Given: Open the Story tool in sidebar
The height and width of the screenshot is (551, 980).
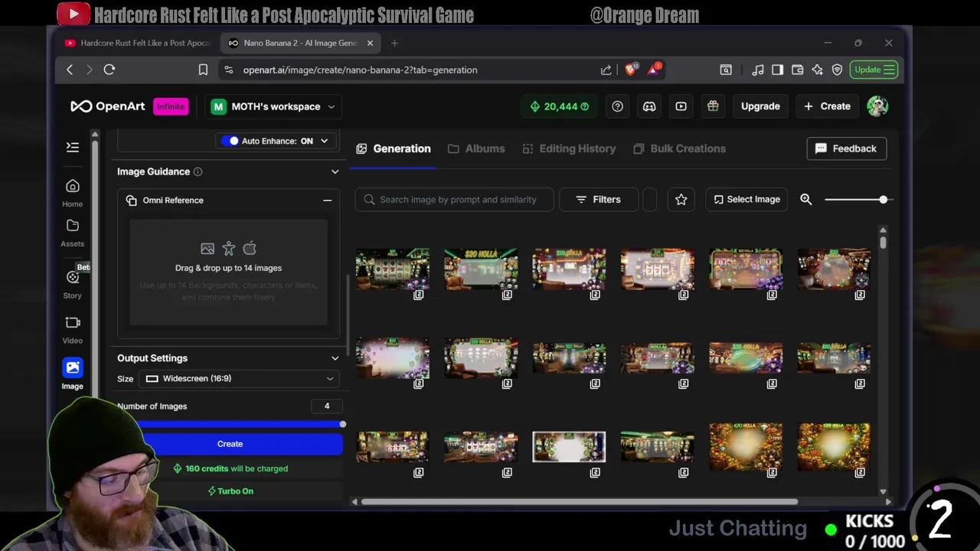Looking at the screenshot, I should 73,283.
